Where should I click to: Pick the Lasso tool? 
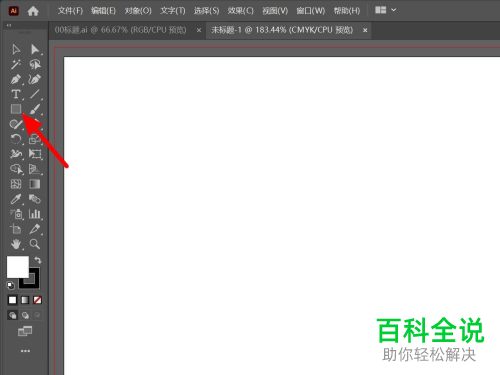pyautogui.click(x=35, y=64)
